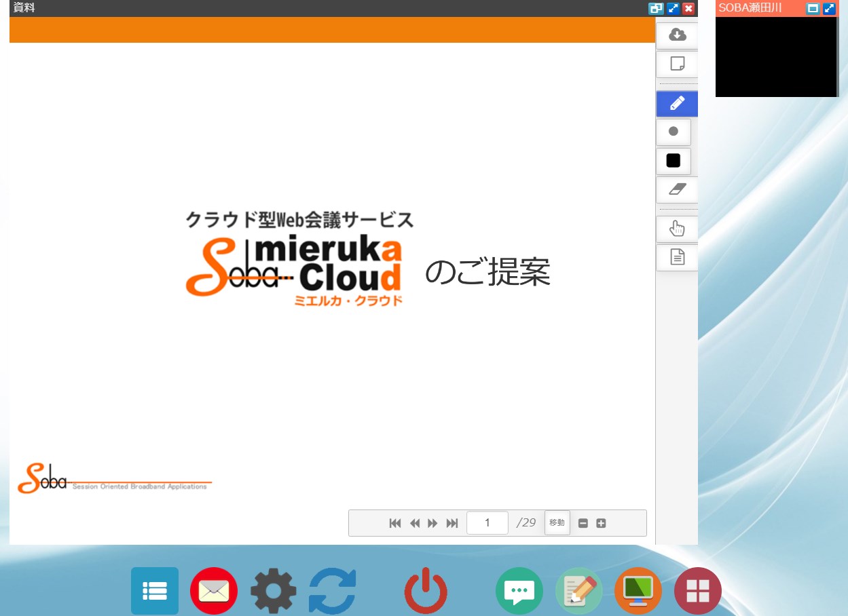848x616 pixels.
Task: Click the blue refresh arrows icon
Action: click(333, 591)
